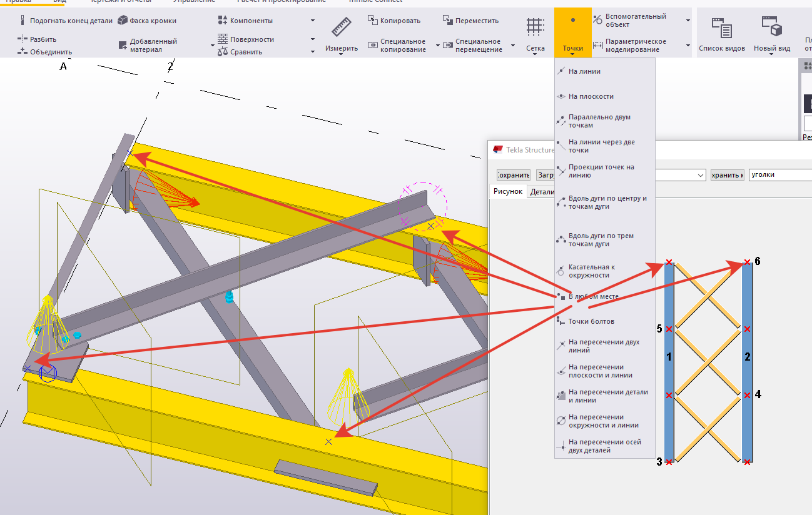
Task: Expand the Компоненты dropdown arrow
Action: point(313,21)
